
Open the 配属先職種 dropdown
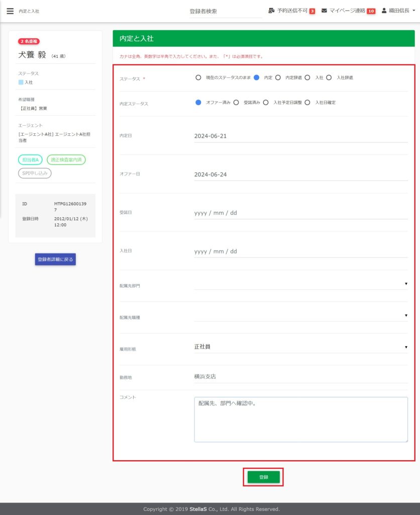(300, 315)
